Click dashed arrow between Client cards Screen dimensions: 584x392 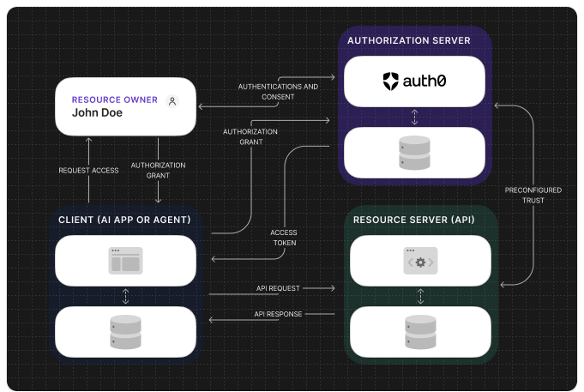(x=125, y=296)
